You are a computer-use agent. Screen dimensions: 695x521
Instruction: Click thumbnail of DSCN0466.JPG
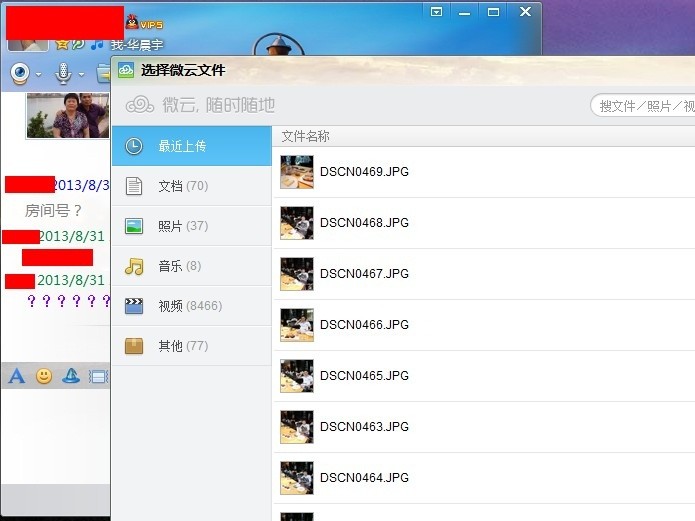point(297,325)
